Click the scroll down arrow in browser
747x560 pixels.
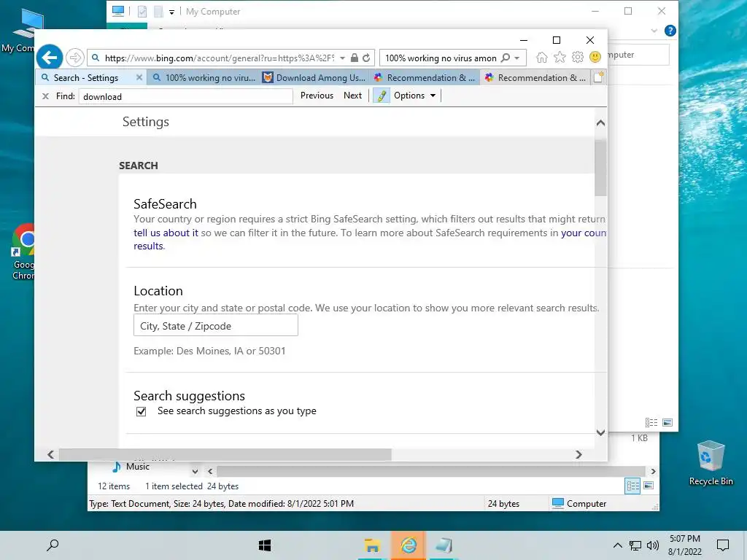pyautogui.click(x=600, y=432)
